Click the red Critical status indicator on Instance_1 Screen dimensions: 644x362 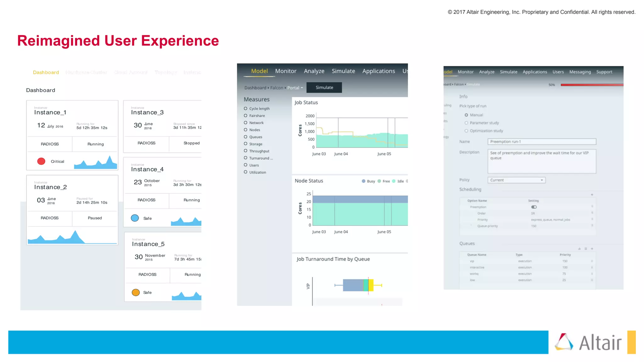pos(41,161)
